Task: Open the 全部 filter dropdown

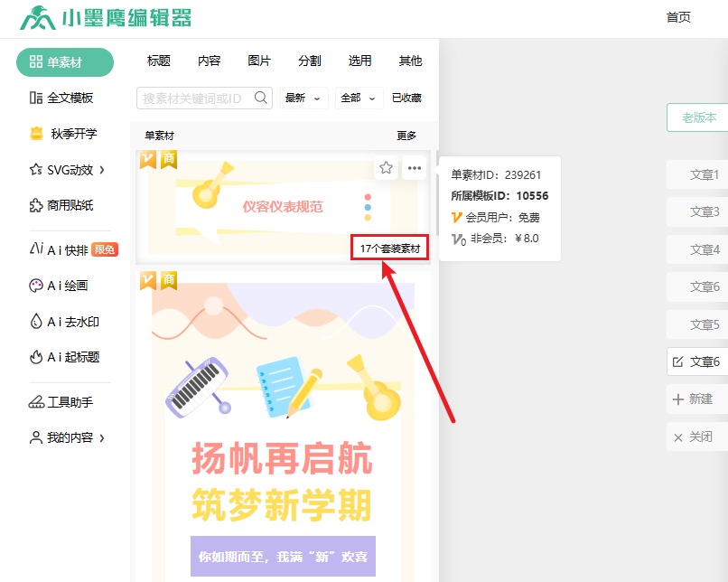Action: point(357,98)
